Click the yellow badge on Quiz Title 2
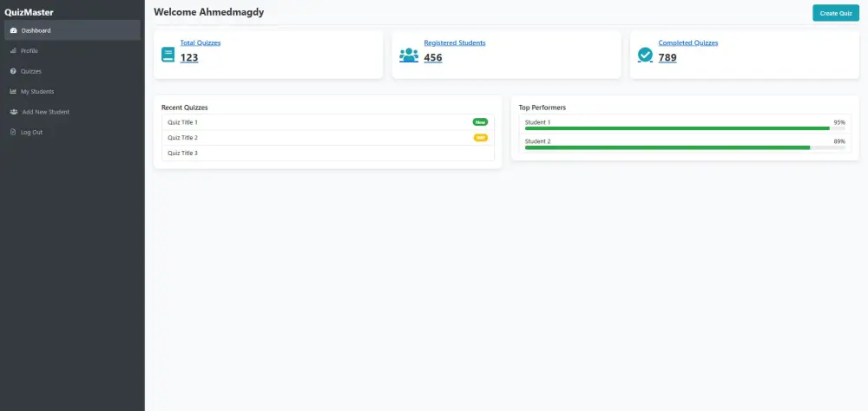 click(x=481, y=138)
